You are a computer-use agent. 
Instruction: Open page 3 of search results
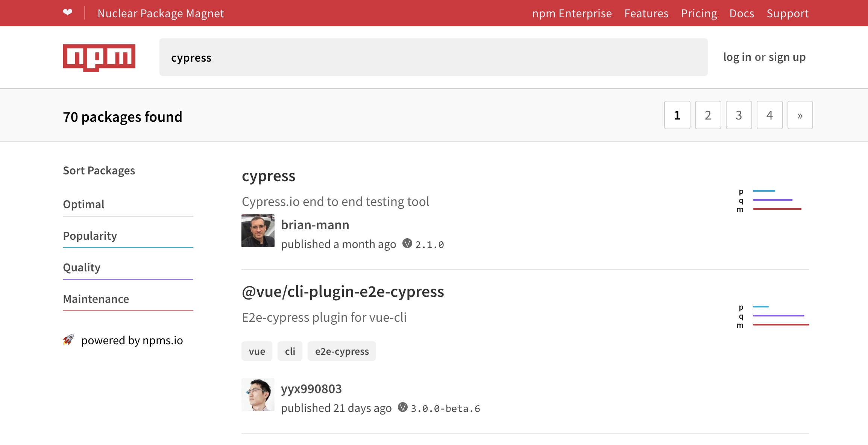pos(738,115)
